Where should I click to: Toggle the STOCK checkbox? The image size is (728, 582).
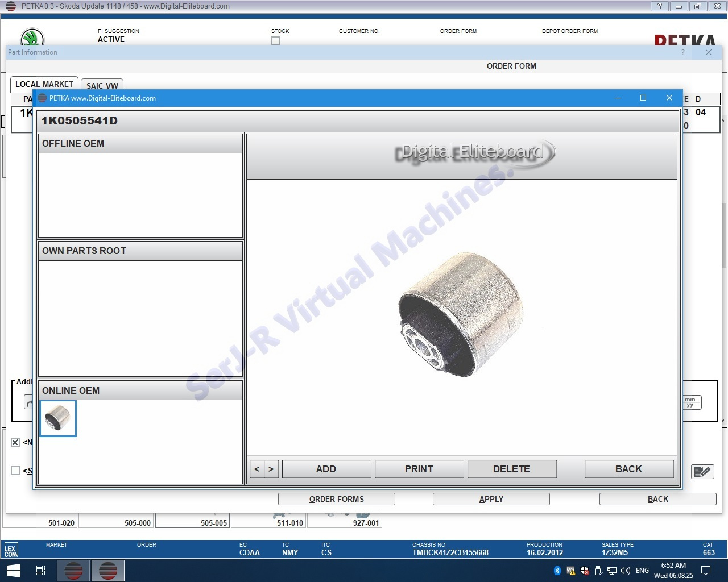tap(276, 41)
